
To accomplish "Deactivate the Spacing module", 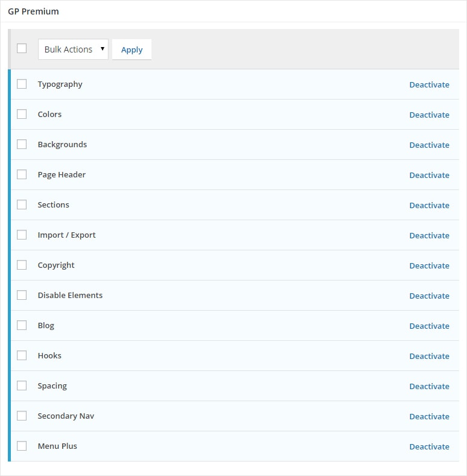I will pyautogui.click(x=430, y=386).
